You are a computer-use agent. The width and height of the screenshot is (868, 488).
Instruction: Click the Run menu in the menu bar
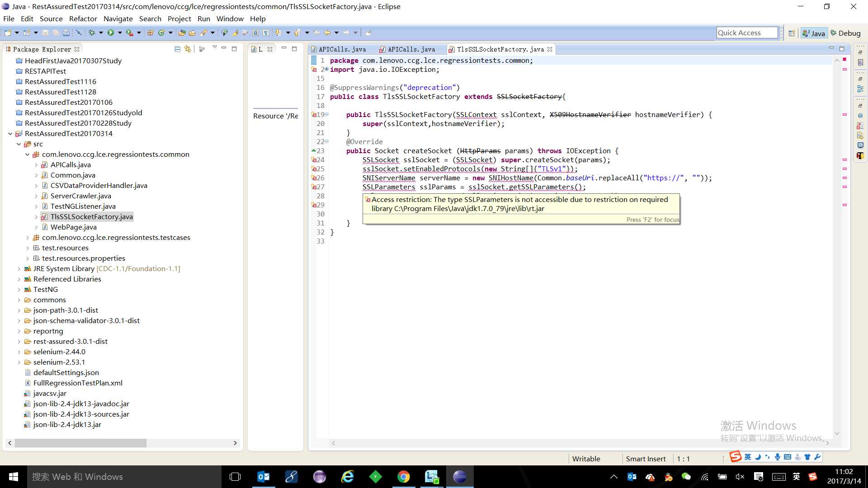(204, 19)
